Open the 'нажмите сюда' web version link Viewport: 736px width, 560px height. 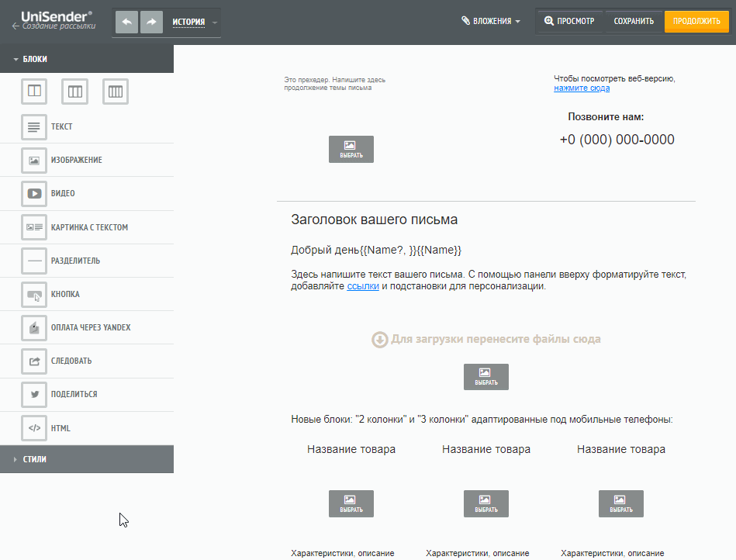click(582, 88)
